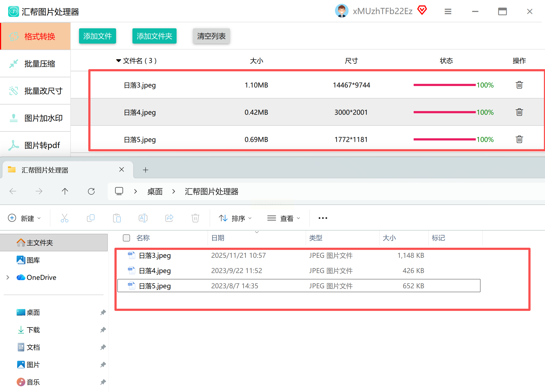
Task: Select 日落3.jpeg in the Explorer file list
Action: pyautogui.click(x=155, y=255)
